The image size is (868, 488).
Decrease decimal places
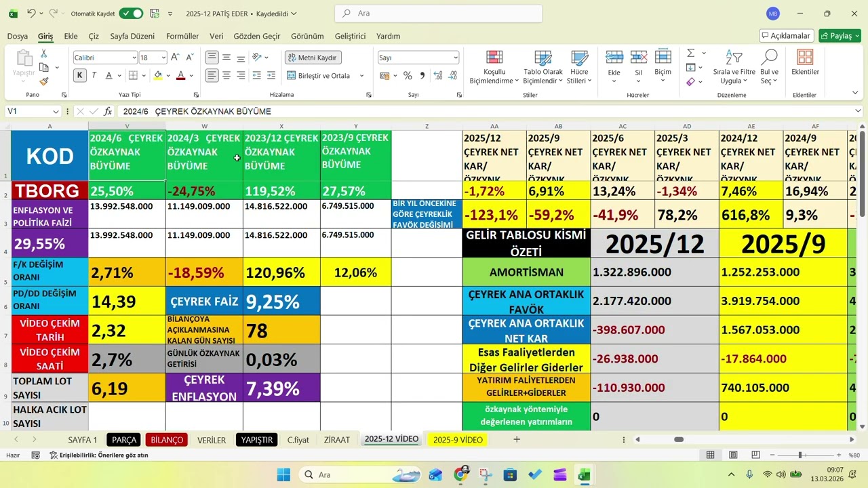click(452, 75)
